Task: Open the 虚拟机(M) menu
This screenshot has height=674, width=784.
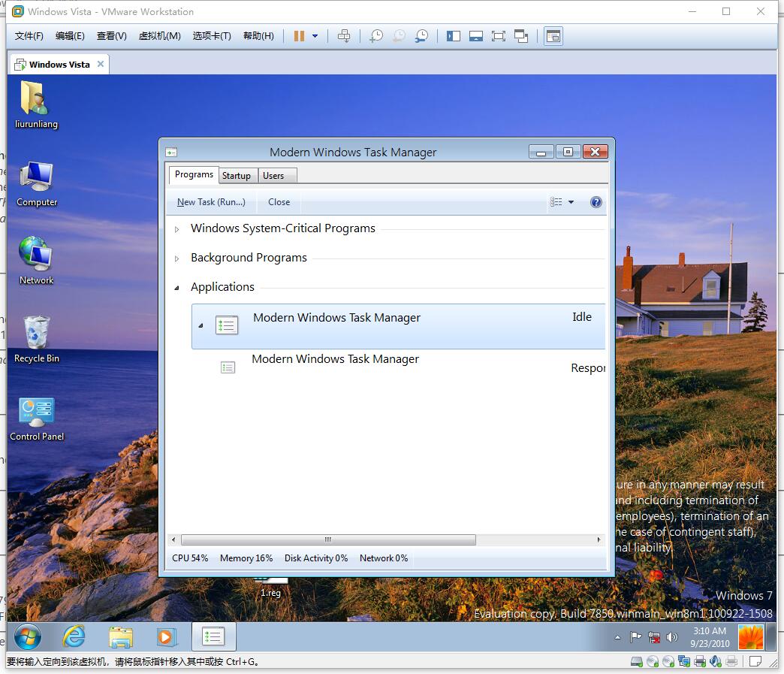Action: (159, 36)
